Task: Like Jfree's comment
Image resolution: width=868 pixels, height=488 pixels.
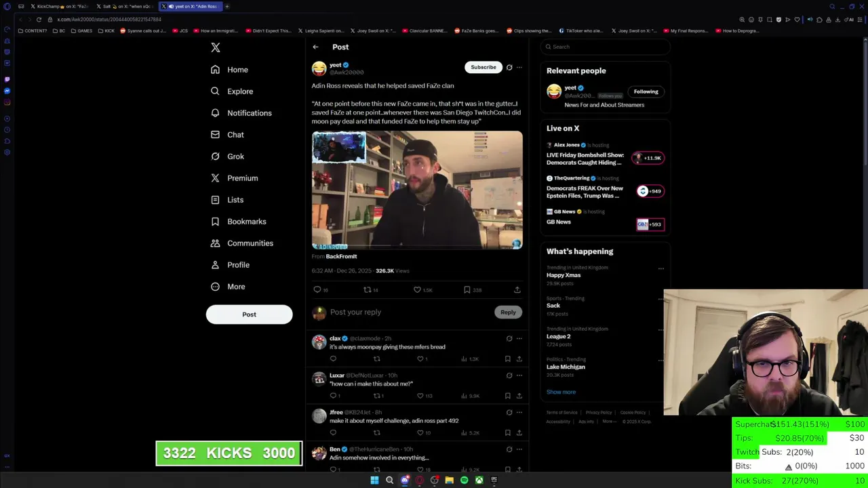Action: [x=420, y=432]
